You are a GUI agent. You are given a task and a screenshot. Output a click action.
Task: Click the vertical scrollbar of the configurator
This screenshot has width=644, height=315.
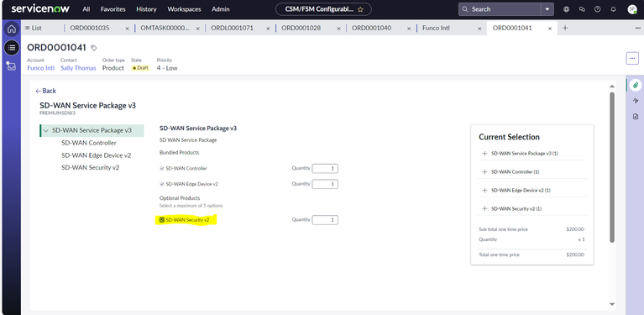612,167
